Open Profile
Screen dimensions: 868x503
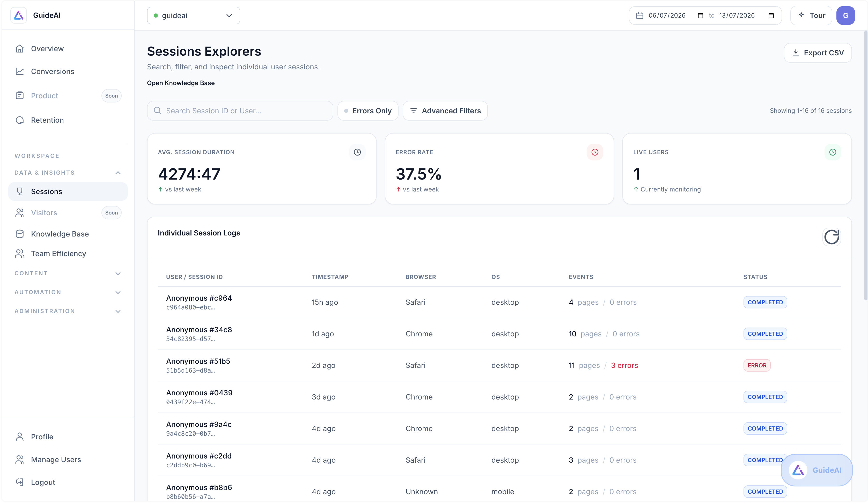(68, 437)
